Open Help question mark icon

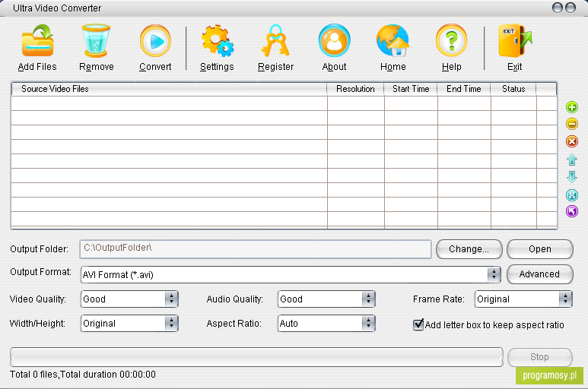452,40
